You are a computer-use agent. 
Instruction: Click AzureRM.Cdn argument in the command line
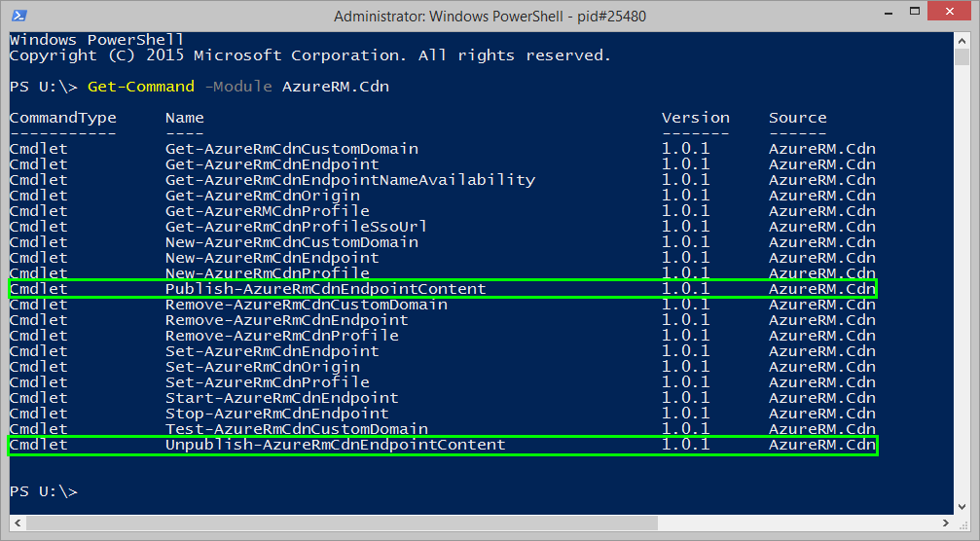pos(336,87)
